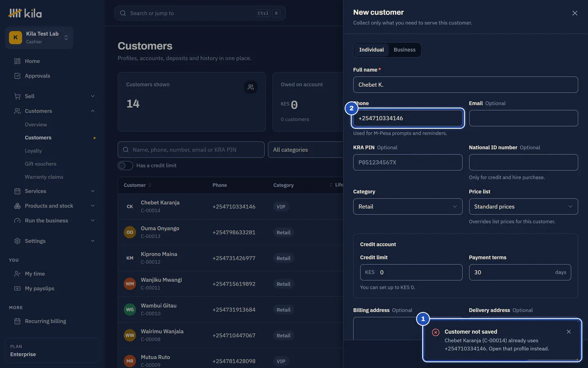This screenshot has width=588, height=368.
Task: Open My time icon
Action: coord(17,274)
